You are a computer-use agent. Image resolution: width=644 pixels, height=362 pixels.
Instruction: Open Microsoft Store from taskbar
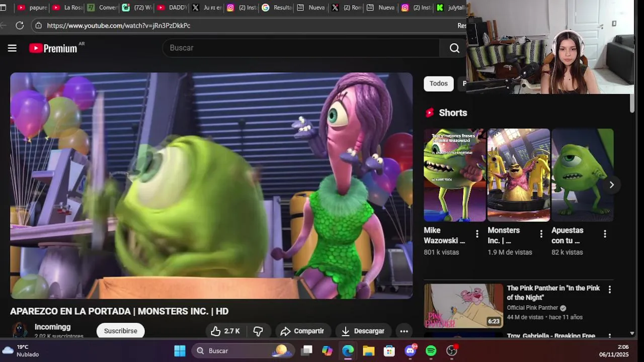(x=389, y=350)
